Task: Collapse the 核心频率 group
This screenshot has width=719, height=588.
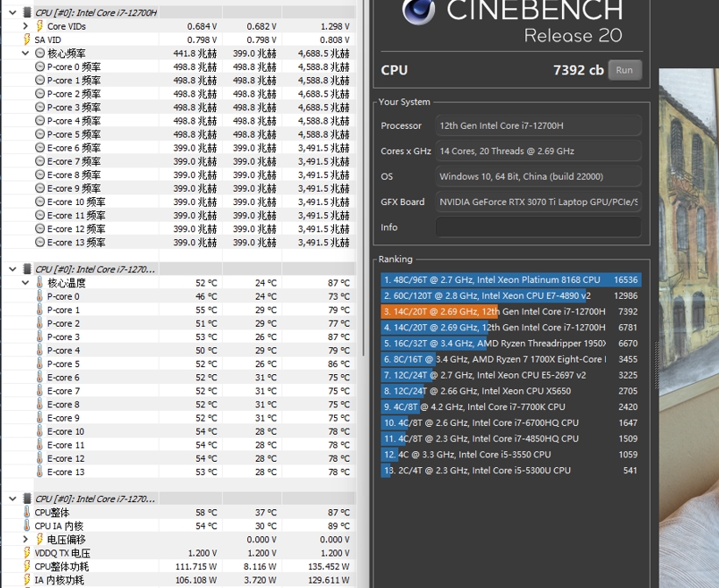Action: [25, 53]
